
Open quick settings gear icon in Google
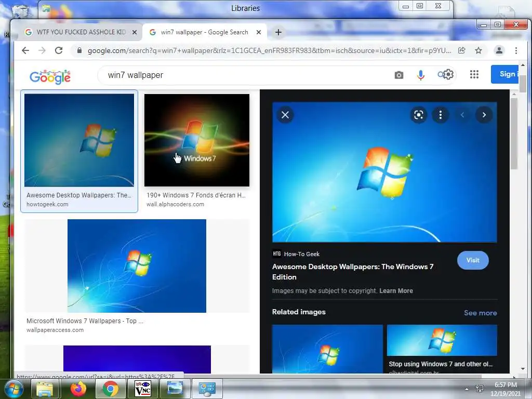448,74
